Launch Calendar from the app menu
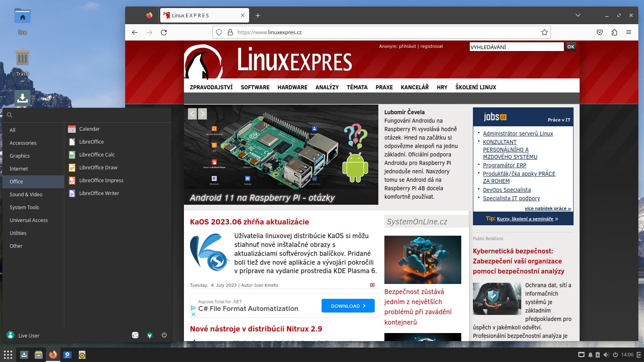The height and width of the screenshot is (362, 644). tap(89, 129)
